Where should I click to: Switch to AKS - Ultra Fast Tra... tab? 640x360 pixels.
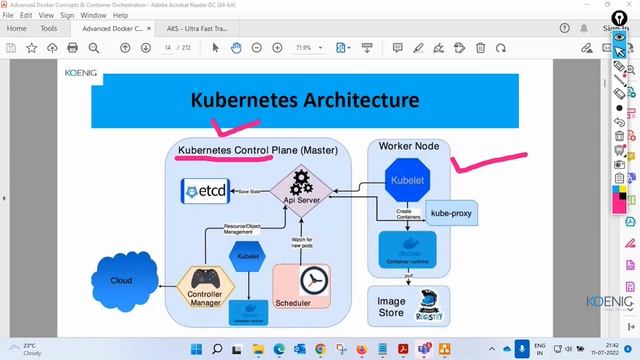pos(197,29)
